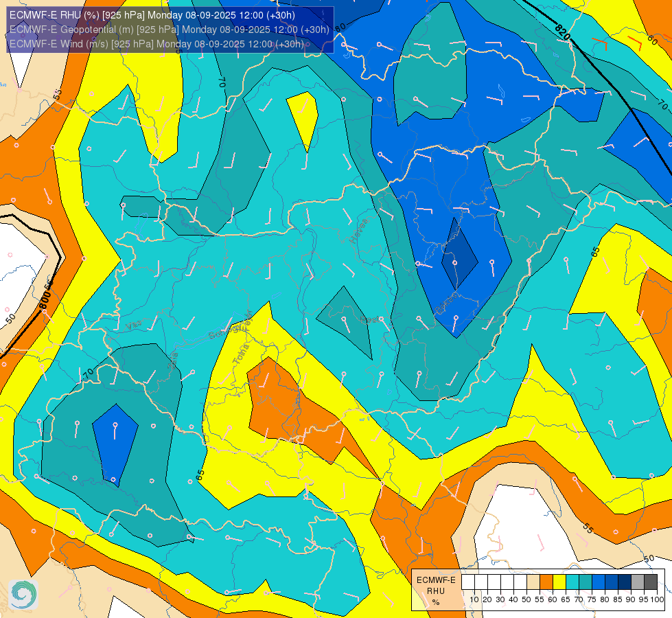Click legend value 20
The height and width of the screenshot is (618, 672).
(x=487, y=599)
